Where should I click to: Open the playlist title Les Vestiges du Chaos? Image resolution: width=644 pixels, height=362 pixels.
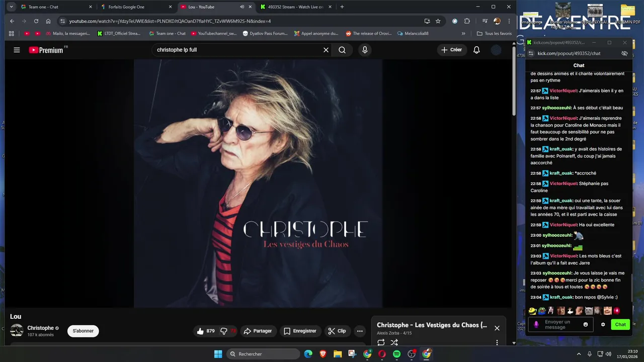432,325
